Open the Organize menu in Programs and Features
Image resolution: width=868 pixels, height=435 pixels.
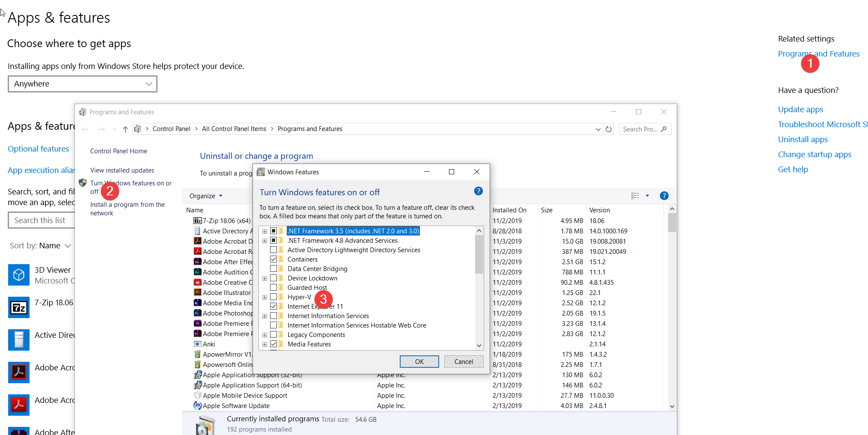tap(206, 196)
